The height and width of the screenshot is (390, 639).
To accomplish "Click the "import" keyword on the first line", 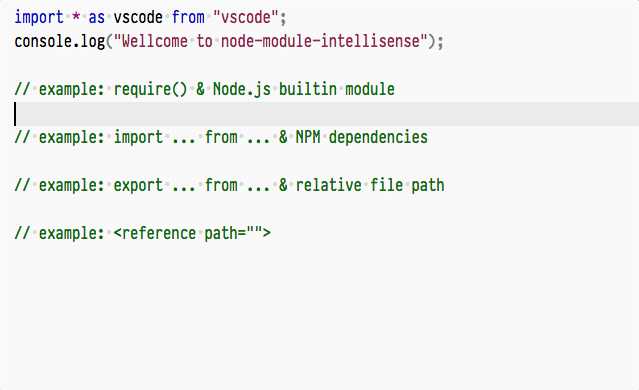I will 39,18.
